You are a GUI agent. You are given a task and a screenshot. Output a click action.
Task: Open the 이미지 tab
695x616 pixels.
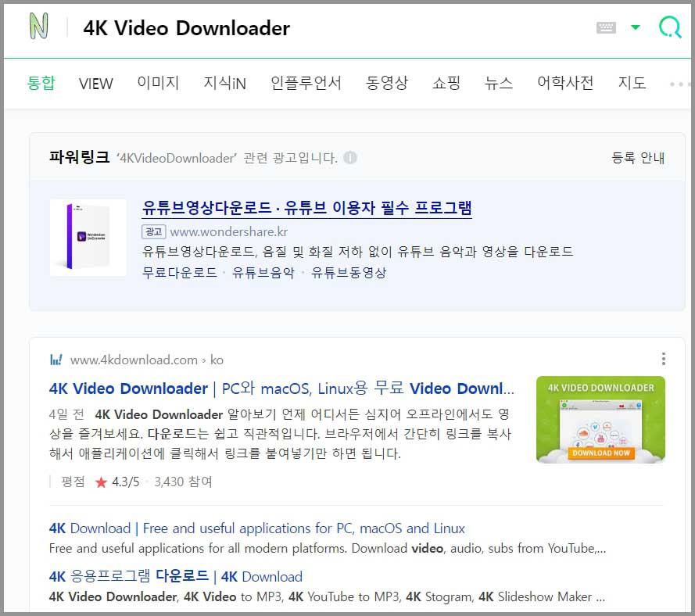pyautogui.click(x=158, y=83)
